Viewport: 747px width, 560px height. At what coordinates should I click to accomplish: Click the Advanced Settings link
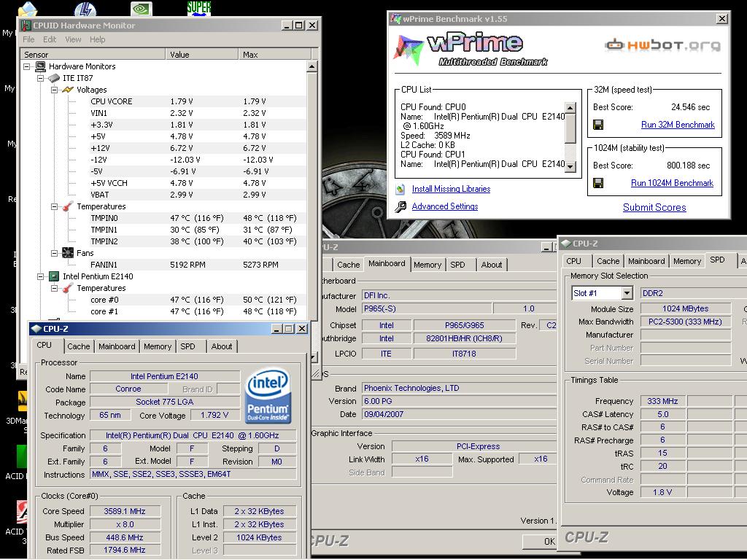tap(445, 206)
